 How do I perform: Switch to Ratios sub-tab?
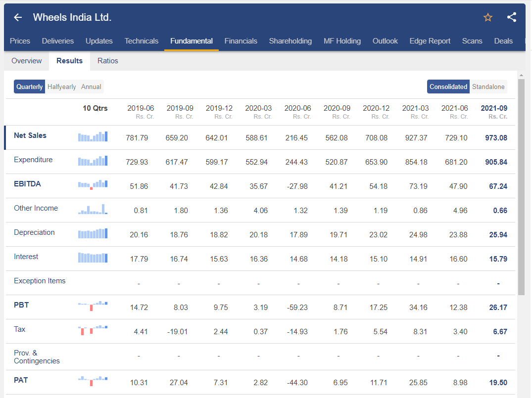click(x=108, y=61)
